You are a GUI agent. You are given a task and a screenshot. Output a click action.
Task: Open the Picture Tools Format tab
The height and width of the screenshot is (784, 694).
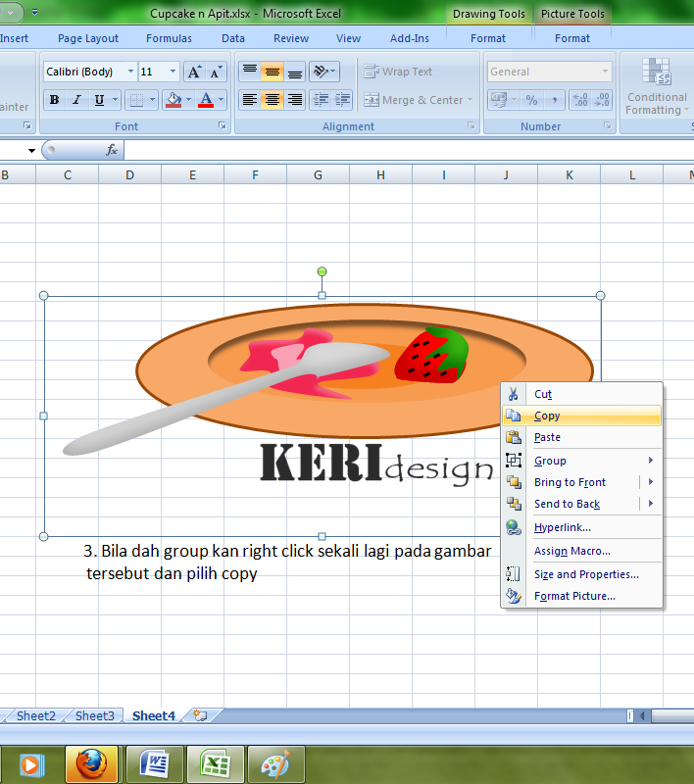point(572,38)
